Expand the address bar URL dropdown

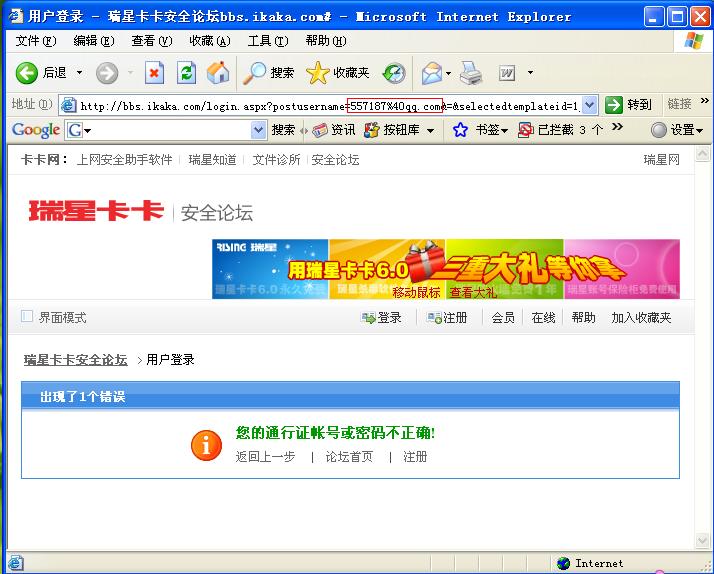coord(590,105)
